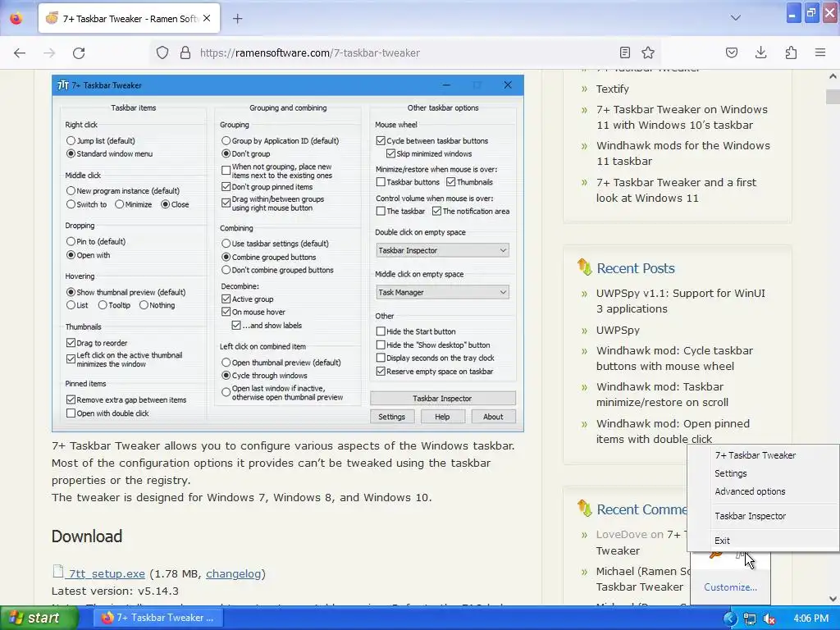Bookmark this page with the star icon

click(648, 52)
